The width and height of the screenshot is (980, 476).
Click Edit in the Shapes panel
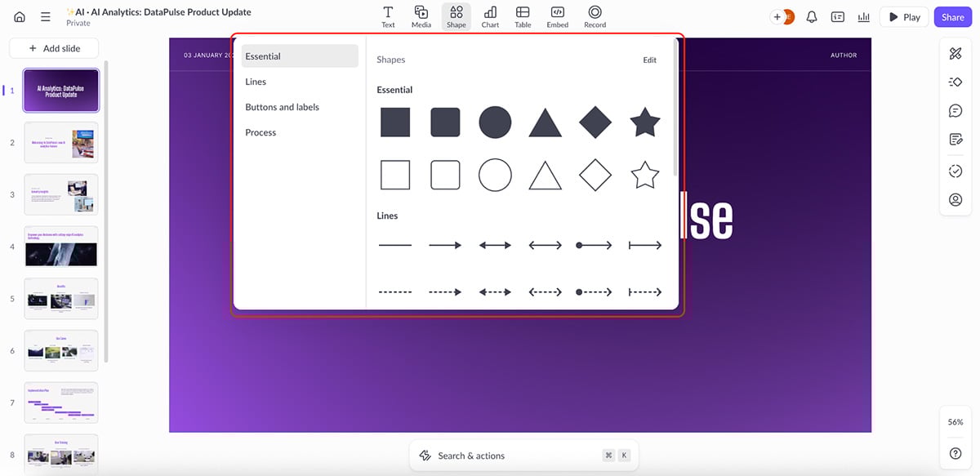pyautogui.click(x=649, y=59)
